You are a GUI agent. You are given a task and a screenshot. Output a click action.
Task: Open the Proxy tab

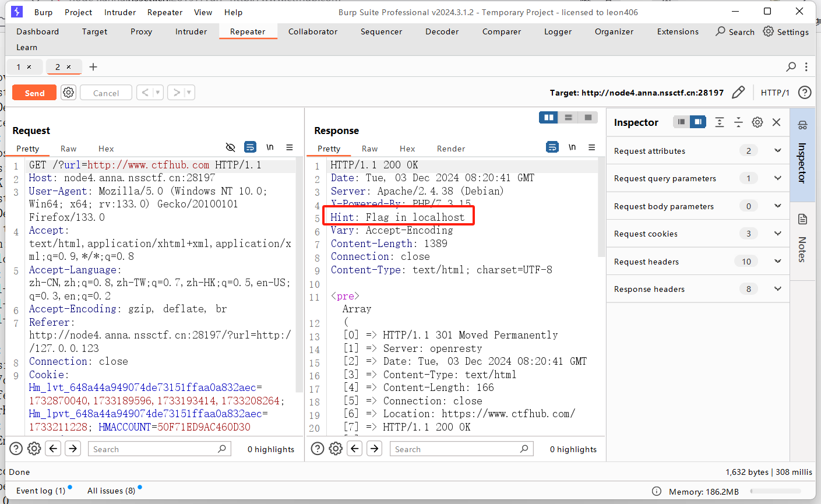pyautogui.click(x=142, y=31)
